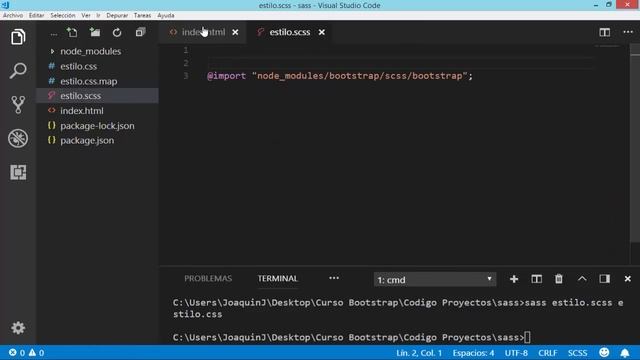Open the Manage settings gear
640x360 pixels.
[x=18, y=328]
